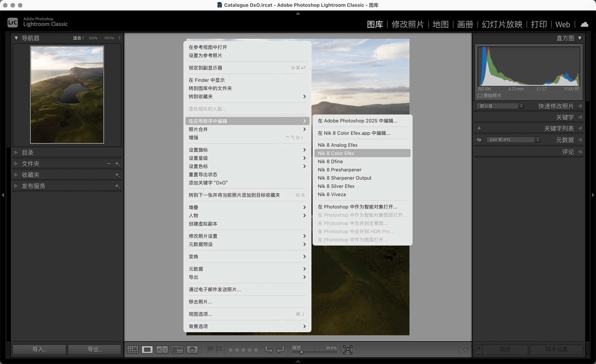
Task: Select Nik 8 Dfine
Action: coord(362,161)
